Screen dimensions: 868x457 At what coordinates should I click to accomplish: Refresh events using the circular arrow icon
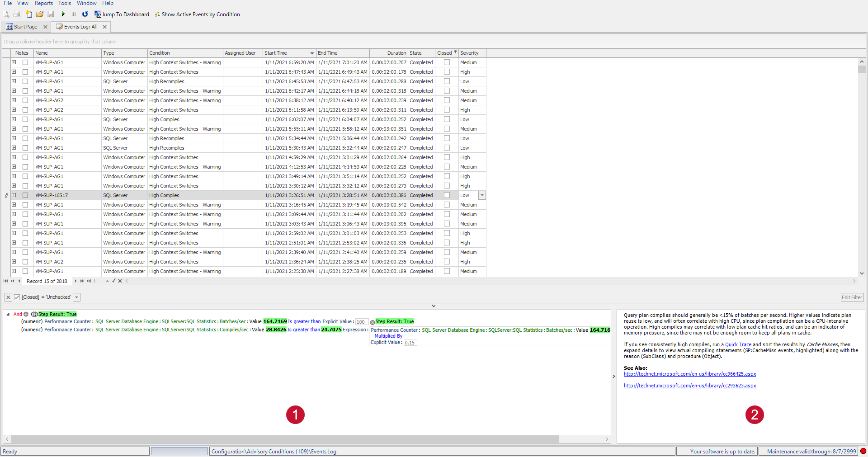click(x=85, y=14)
